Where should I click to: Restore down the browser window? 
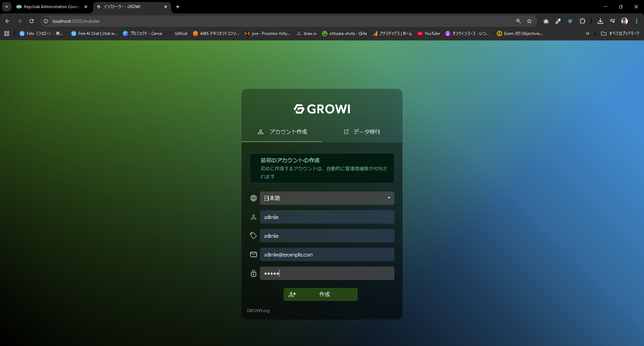621,7
